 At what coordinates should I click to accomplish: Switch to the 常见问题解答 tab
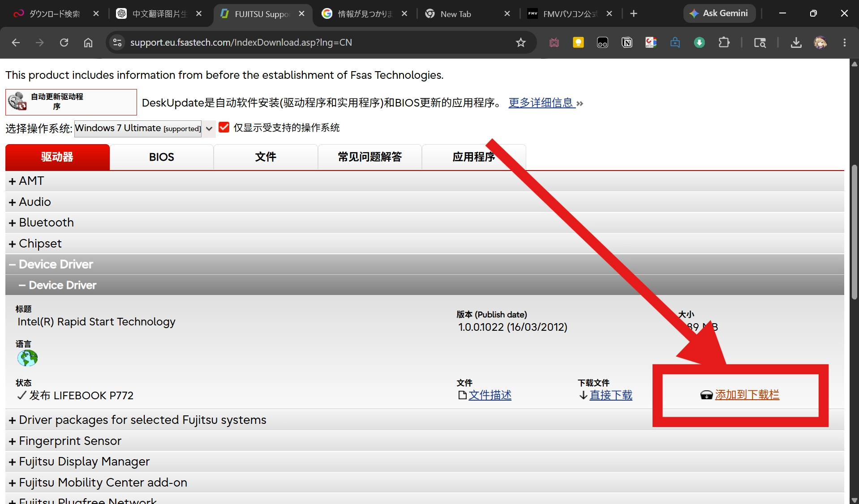coord(370,157)
